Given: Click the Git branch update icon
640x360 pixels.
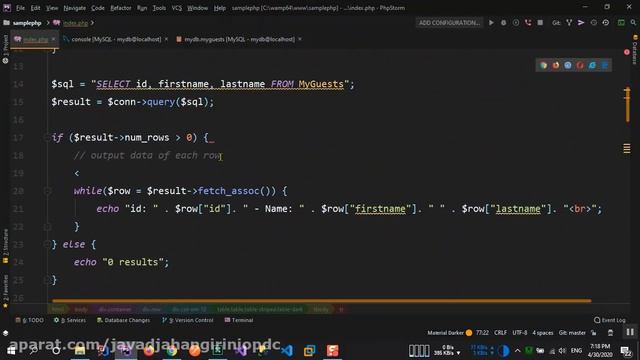Looking at the screenshot, I should [x=569, y=23].
